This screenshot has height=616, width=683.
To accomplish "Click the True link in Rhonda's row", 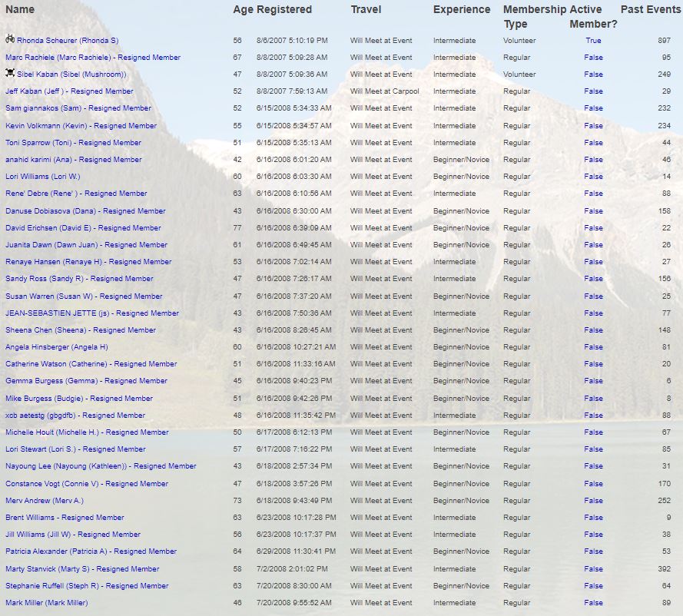I will (x=593, y=40).
